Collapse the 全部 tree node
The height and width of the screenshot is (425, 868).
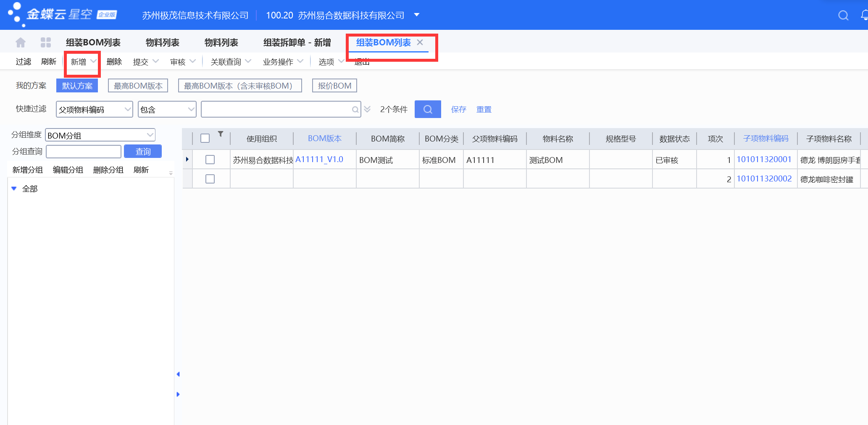tap(14, 189)
